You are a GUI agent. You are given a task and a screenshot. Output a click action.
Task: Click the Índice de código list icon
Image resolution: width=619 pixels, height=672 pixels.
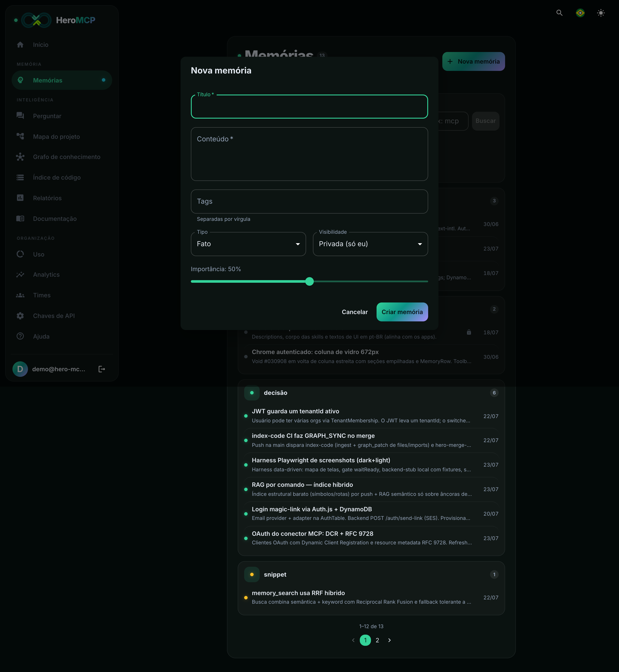click(x=20, y=177)
